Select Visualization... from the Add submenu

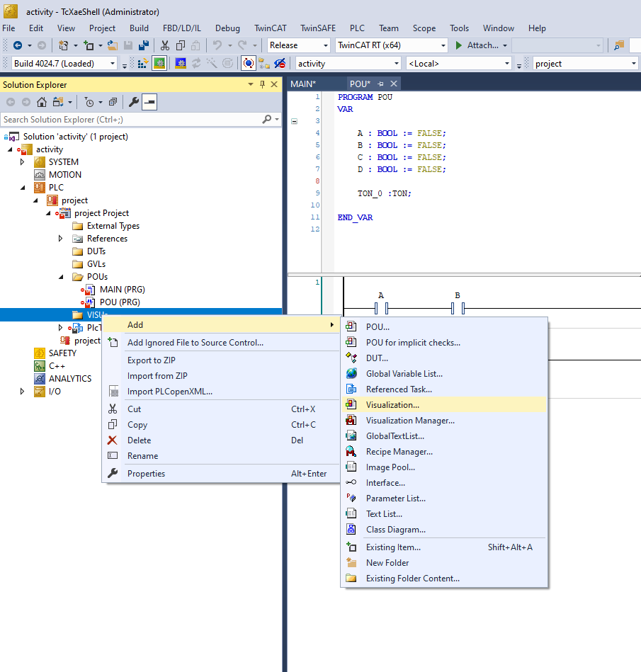(392, 405)
